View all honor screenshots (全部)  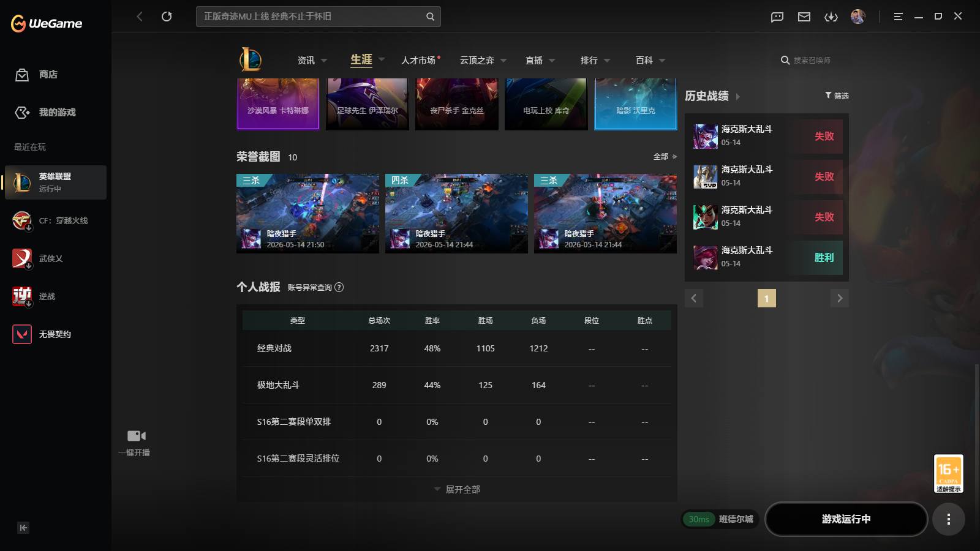(665, 157)
